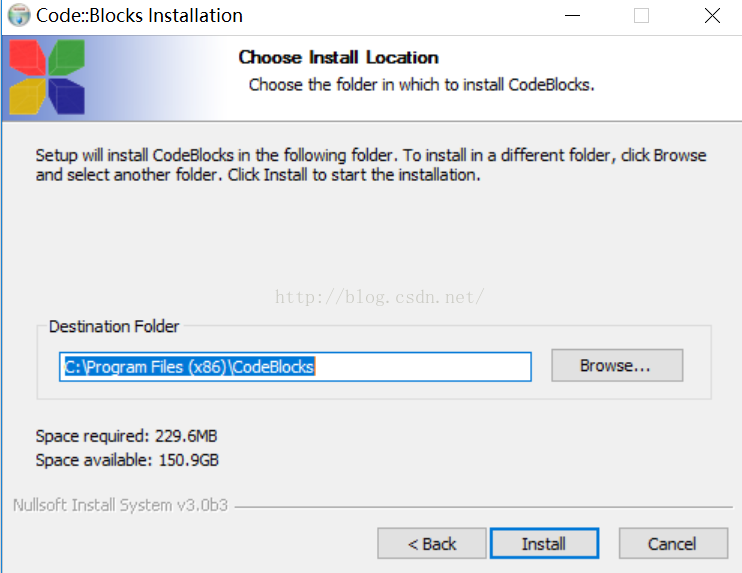The image size is (742, 573).
Task: Click the yellow cube in the Code::Blocks logo
Action: point(27,97)
